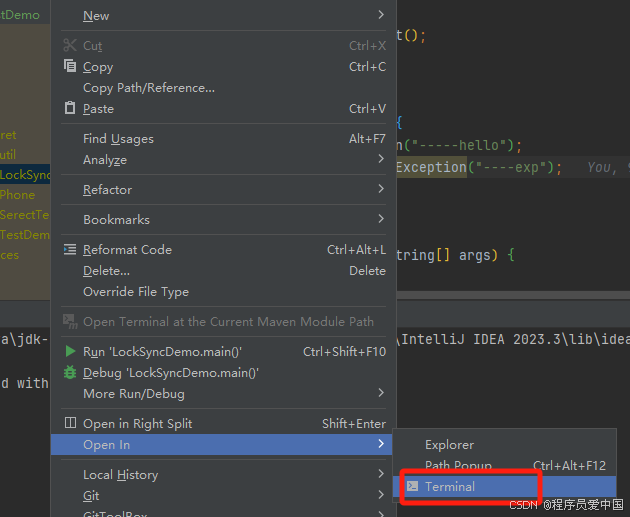Select TestDem file in project tree
The image size is (630, 517).
tap(25, 235)
